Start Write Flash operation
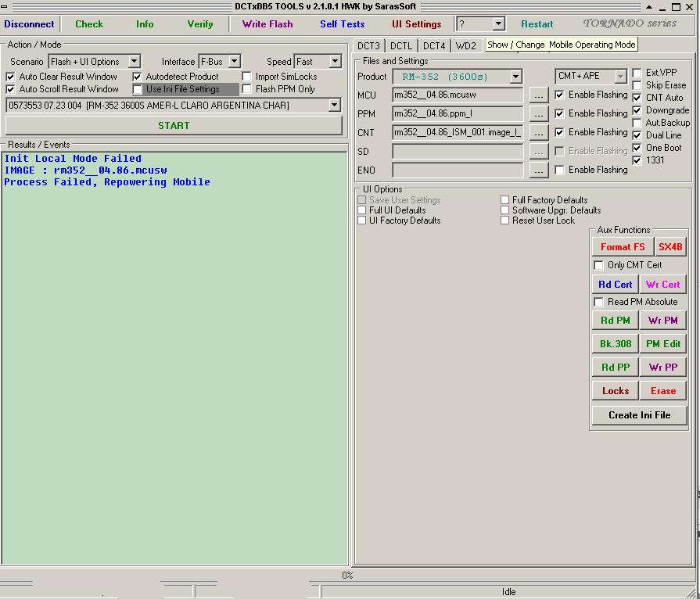700x599 pixels. [267, 24]
